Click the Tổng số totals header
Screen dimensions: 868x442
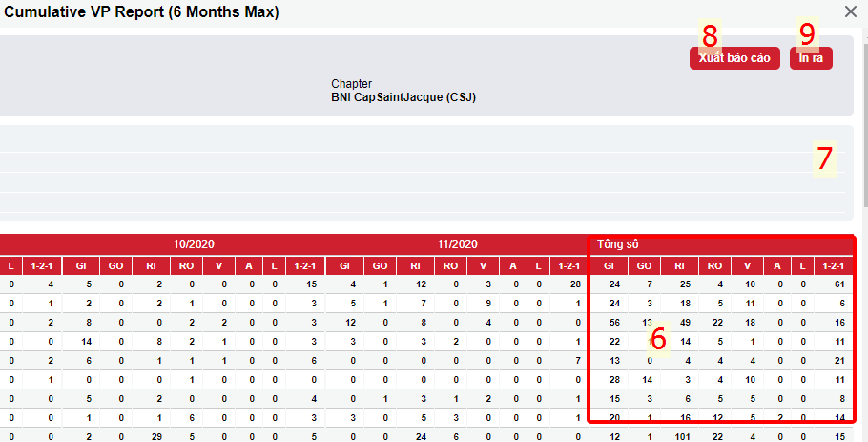click(618, 244)
